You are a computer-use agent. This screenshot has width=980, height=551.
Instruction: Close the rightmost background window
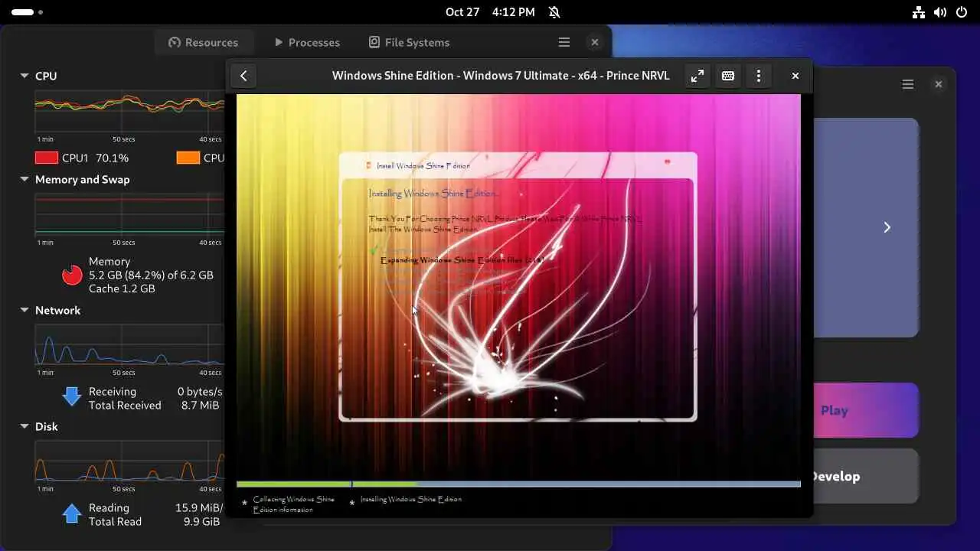tap(939, 84)
